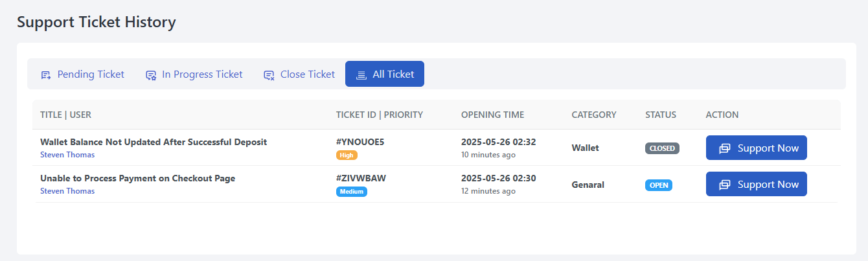Click chat icon in Checkout ticket's Support button

[x=725, y=185]
